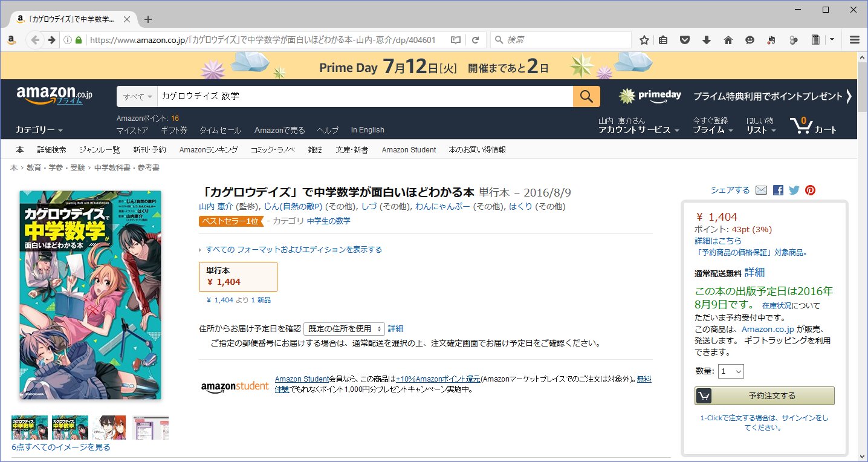The height and width of the screenshot is (462, 868).
Task: Click the extension icon left of the dropdown arrow
Action: (815, 40)
